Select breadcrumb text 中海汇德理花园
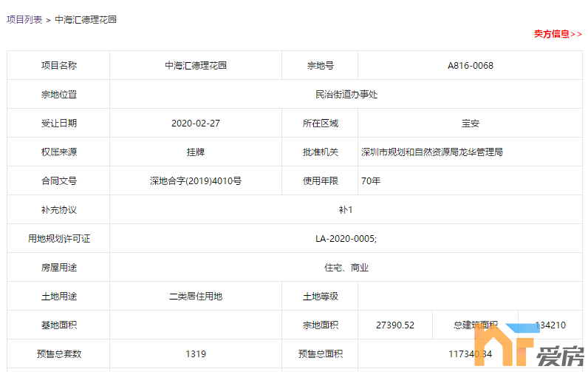 (x=86, y=19)
